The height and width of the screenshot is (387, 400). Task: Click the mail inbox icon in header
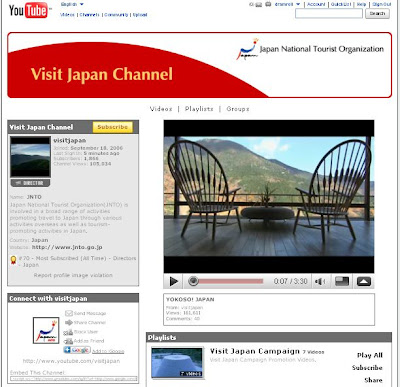(x=258, y=4)
